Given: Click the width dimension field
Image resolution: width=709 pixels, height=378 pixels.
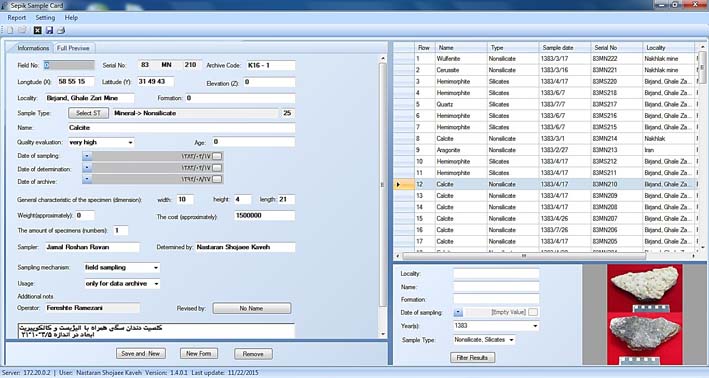Looking at the screenshot, I should (x=185, y=199).
